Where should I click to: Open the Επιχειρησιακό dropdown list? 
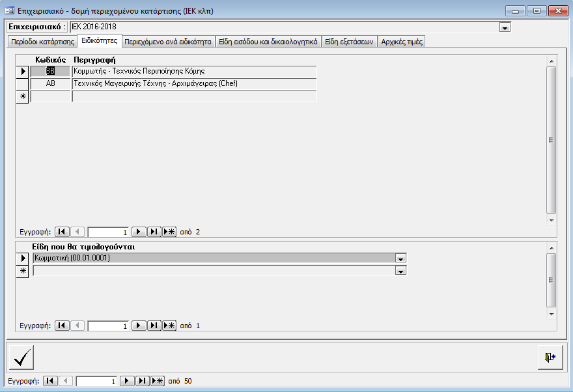(x=504, y=27)
